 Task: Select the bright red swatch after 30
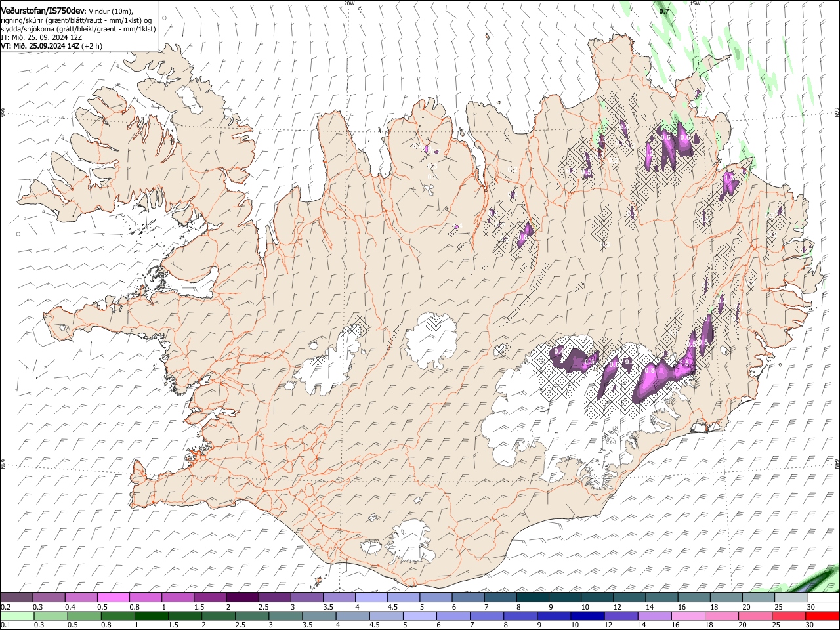(822, 616)
